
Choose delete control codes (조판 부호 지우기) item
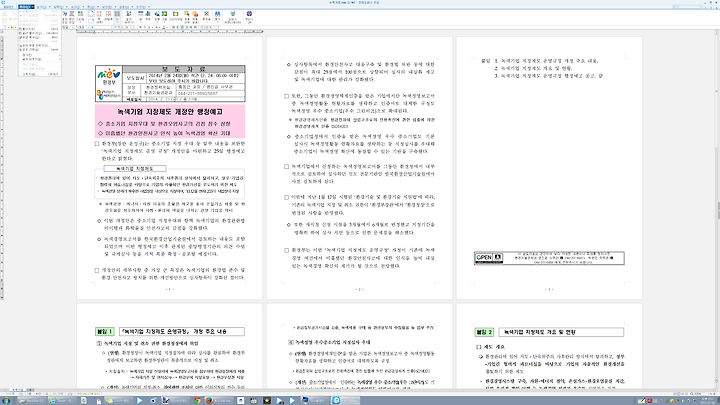click(39, 45)
